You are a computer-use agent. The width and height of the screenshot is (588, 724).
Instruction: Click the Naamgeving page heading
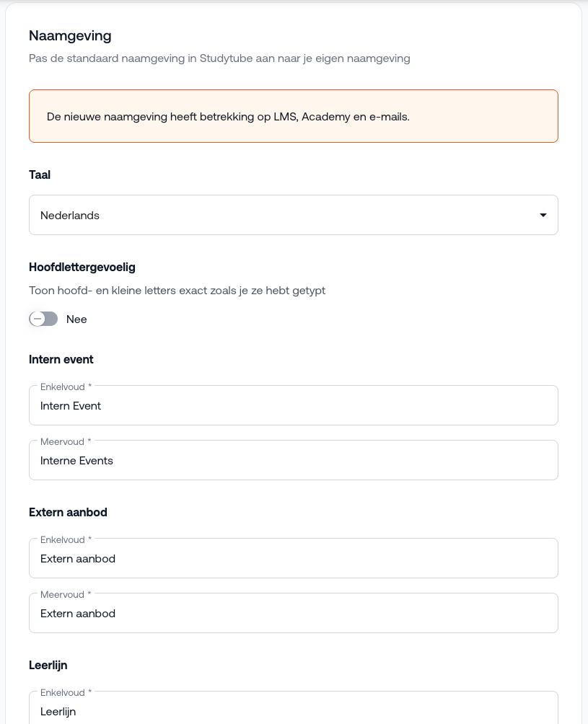click(70, 35)
